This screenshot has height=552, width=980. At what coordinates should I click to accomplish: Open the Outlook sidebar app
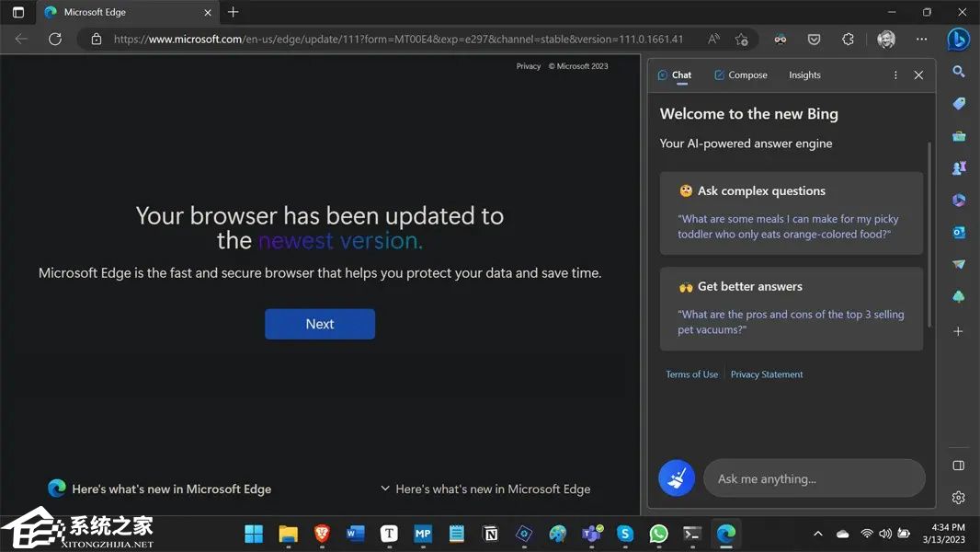click(x=958, y=232)
